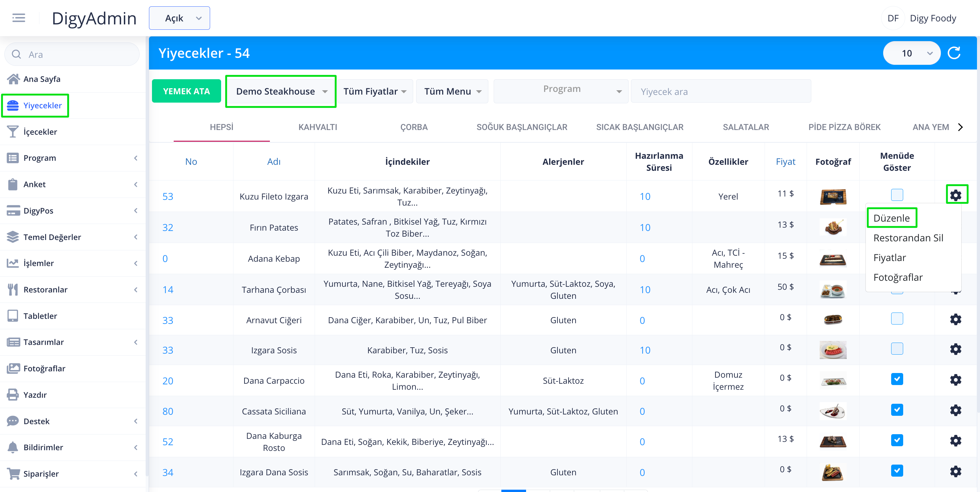Viewport: 980px width, 492px height.
Task: Click the refresh icon in header
Action: coord(954,53)
